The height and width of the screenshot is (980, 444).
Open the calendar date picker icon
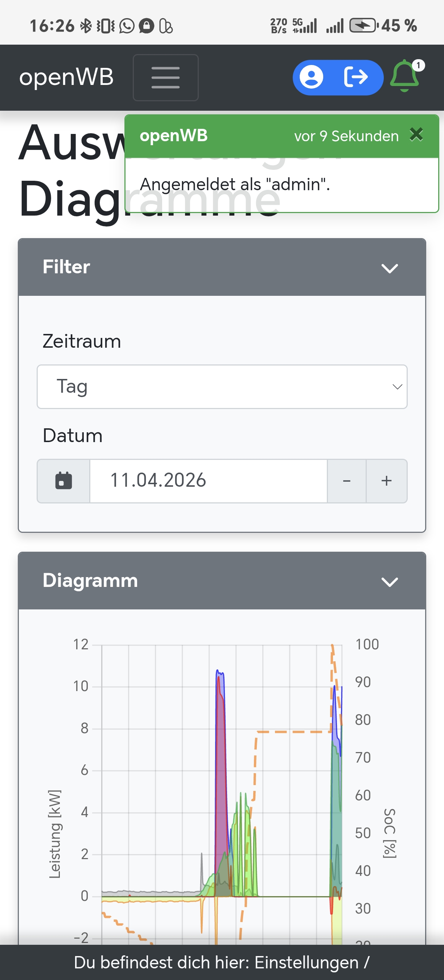(x=63, y=481)
